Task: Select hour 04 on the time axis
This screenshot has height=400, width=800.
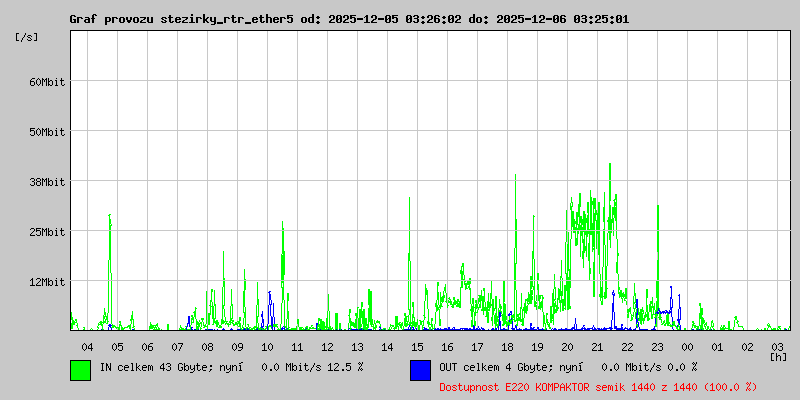Action: (87, 346)
